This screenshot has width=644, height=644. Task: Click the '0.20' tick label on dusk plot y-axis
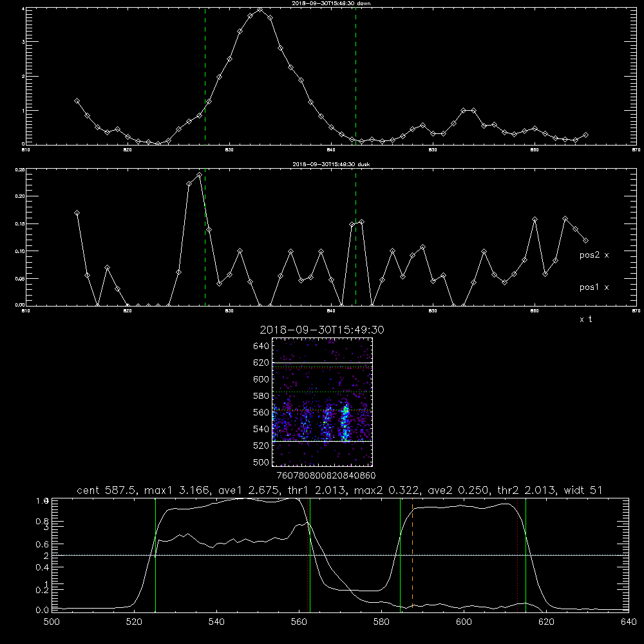coord(20,196)
